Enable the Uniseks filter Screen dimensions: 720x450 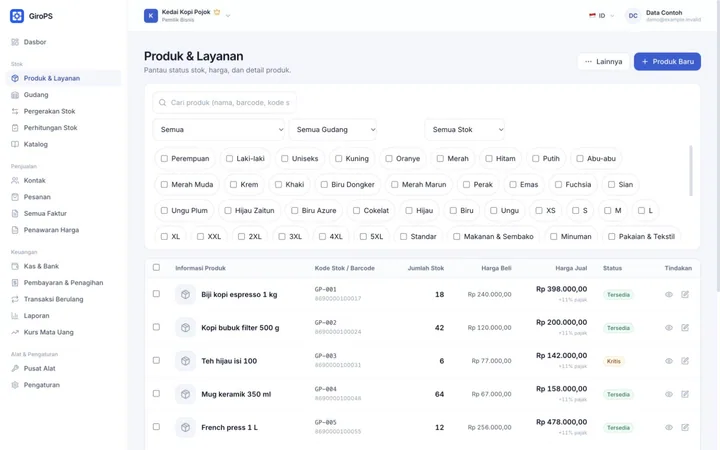pyautogui.click(x=285, y=158)
